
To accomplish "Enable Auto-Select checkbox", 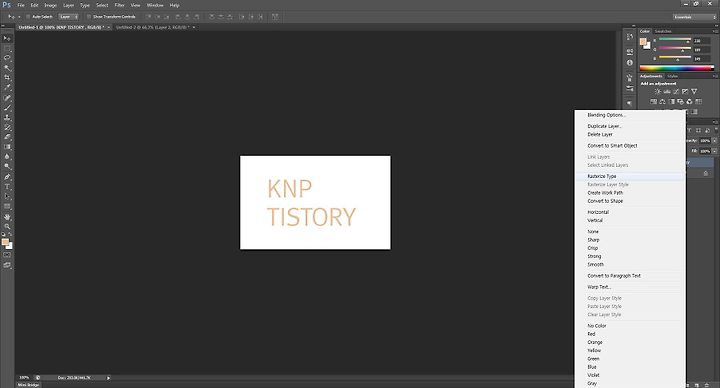I will [28, 17].
